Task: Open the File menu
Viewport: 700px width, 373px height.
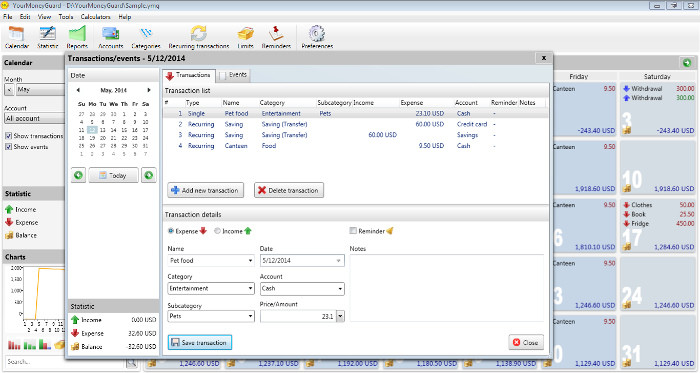Action: pyautogui.click(x=8, y=17)
